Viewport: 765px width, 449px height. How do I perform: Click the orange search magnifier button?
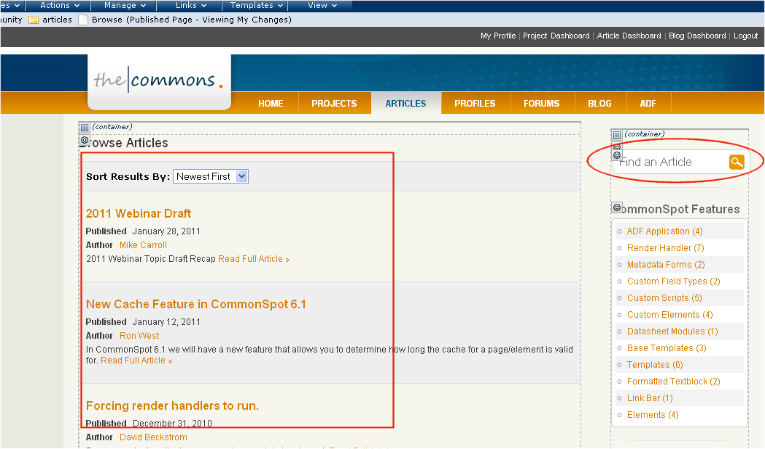coord(736,162)
